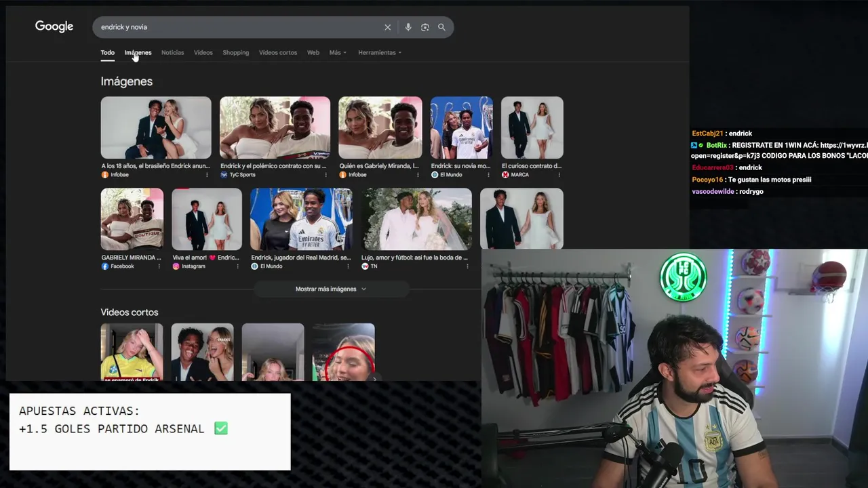Click the magnifier search icon in the search bar
This screenshot has width=868, height=488.
pyautogui.click(x=441, y=27)
